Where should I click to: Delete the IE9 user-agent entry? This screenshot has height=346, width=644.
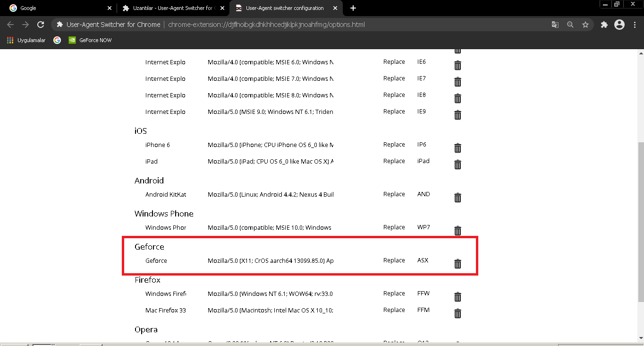(x=458, y=115)
